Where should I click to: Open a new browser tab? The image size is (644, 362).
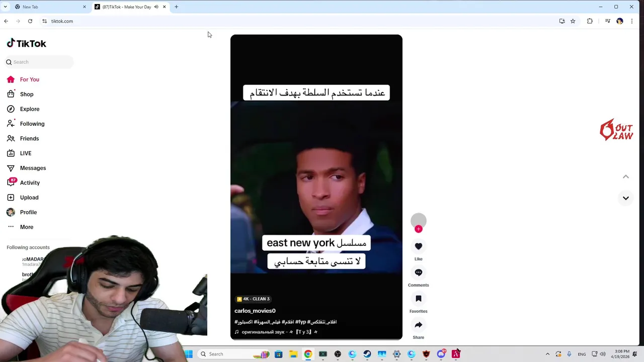pos(176,7)
